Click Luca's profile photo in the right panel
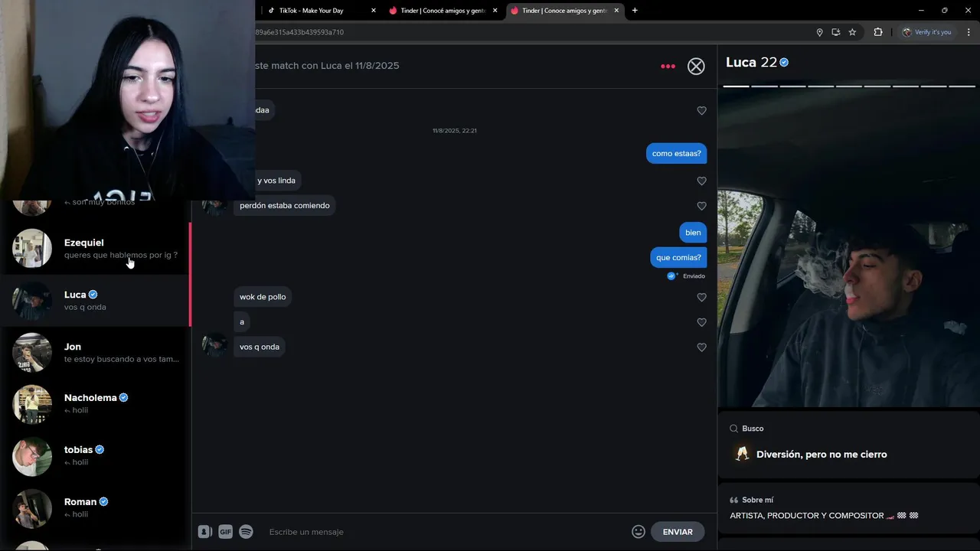 (848, 249)
